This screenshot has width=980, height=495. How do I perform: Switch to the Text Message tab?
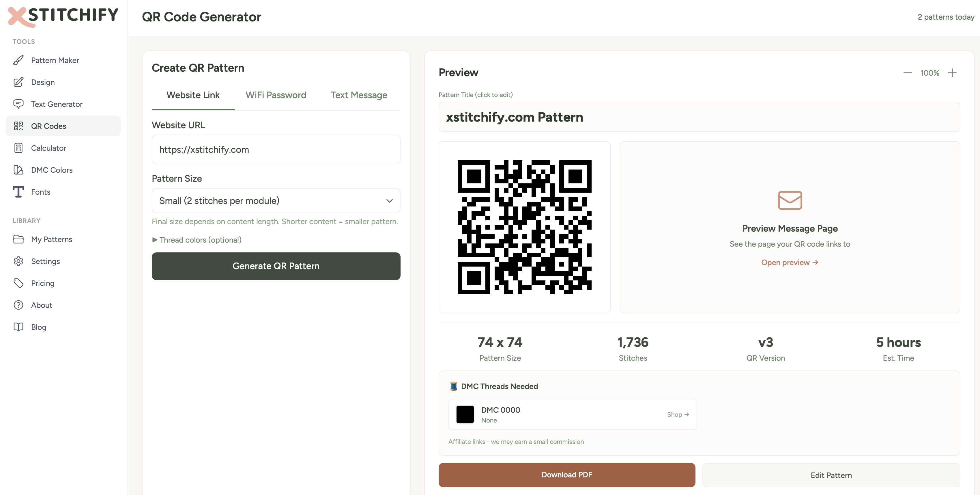pyautogui.click(x=358, y=95)
